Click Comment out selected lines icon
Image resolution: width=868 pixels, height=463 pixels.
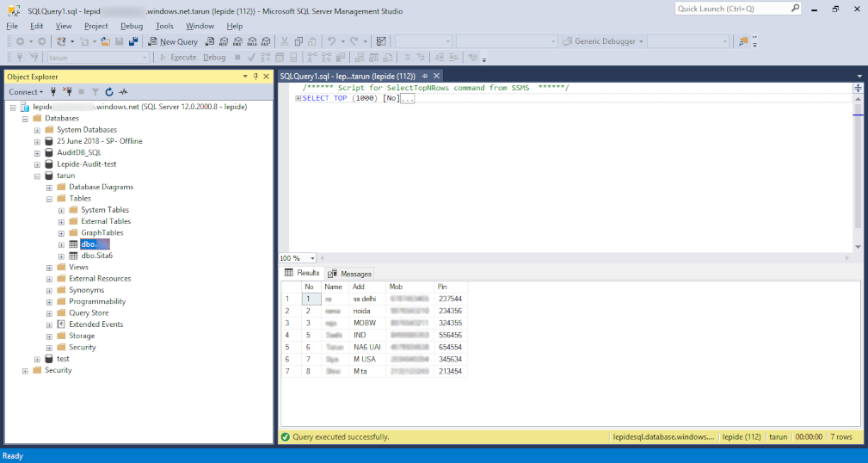click(x=407, y=57)
